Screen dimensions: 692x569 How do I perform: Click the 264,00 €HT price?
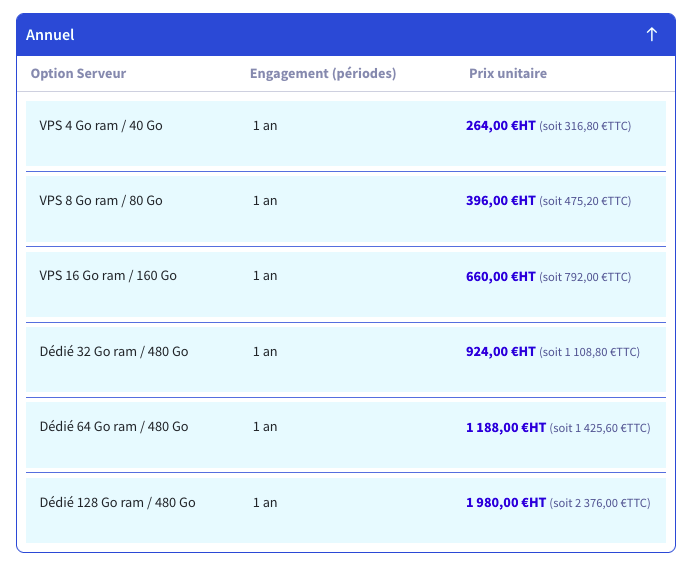(500, 126)
